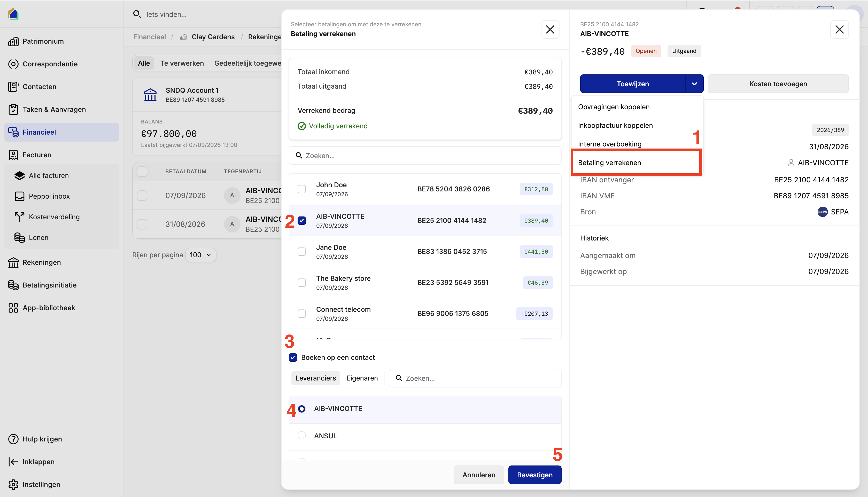
Task: Uncheck the AIB-VINCOTTE payment checkbox
Action: (302, 221)
